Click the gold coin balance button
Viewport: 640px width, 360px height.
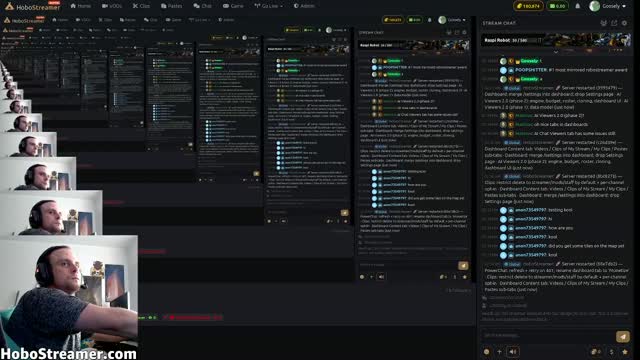tap(528, 6)
